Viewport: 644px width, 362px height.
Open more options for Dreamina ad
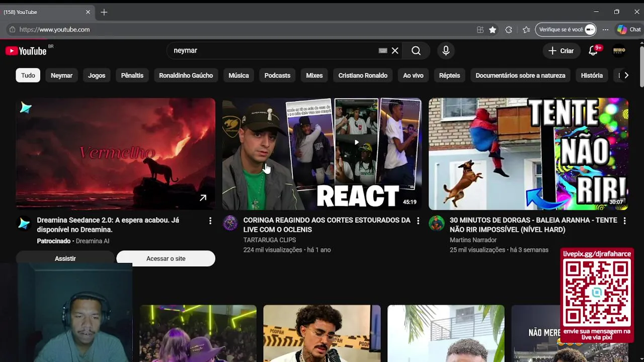coord(210,221)
